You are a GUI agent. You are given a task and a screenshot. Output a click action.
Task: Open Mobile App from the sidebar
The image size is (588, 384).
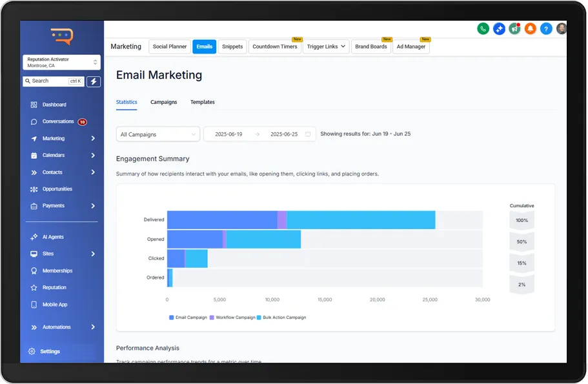pyautogui.click(x=55, y=305)
